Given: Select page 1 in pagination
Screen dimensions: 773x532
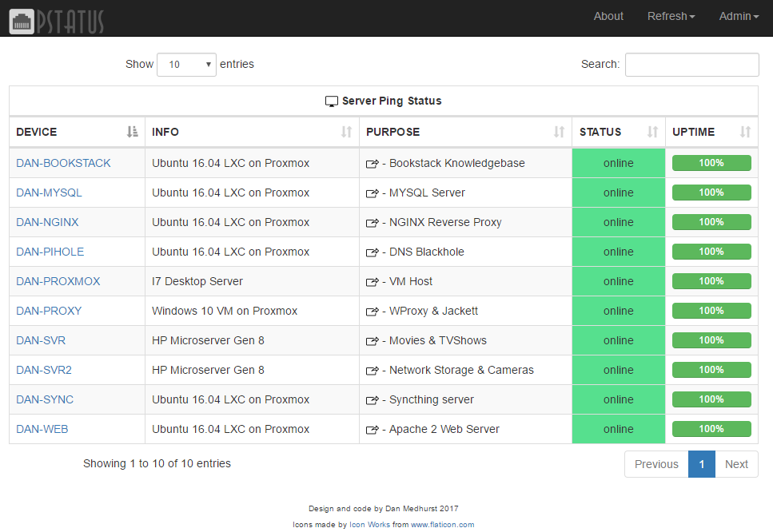Looking at the screenshot, I should (x=702, y=464).
